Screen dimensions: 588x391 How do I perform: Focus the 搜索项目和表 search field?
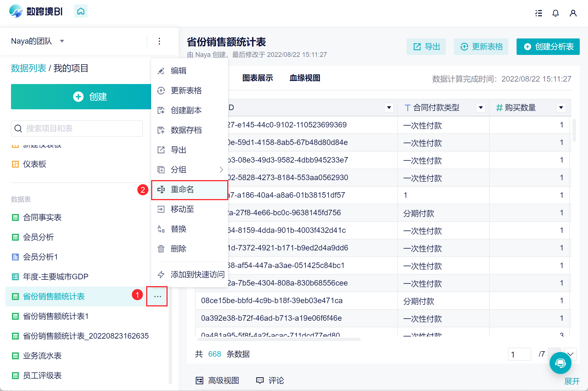[x=77, y=129]
